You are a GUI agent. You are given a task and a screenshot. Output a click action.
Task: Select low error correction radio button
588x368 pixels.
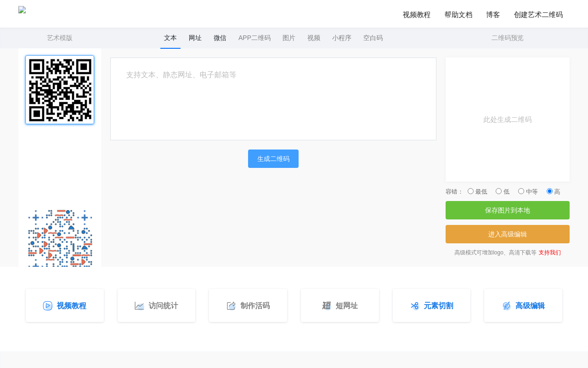pyautogui.click(x=498, y=191)
